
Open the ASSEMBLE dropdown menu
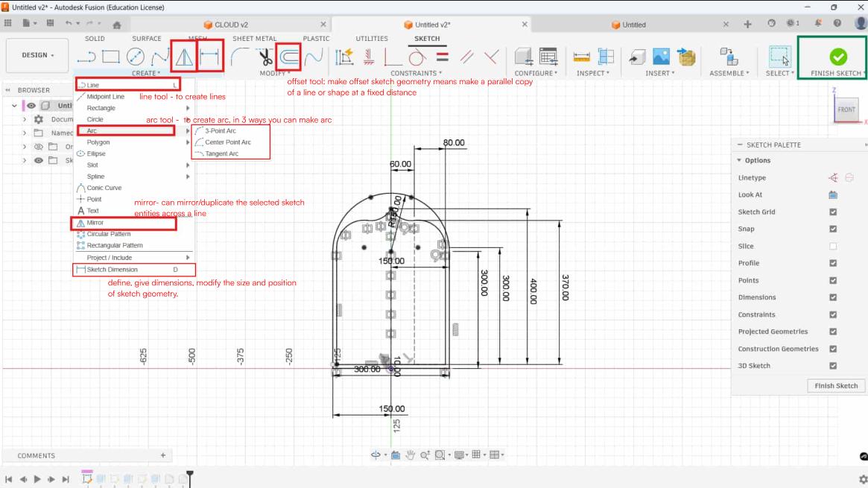(x=729, y=73)
